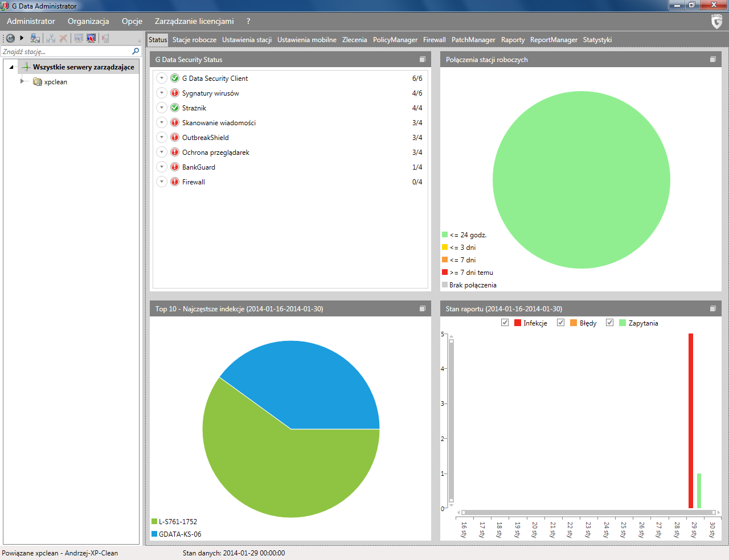
Task: Switch to the Stacje robocze tab
Action: tap(194, 40)
